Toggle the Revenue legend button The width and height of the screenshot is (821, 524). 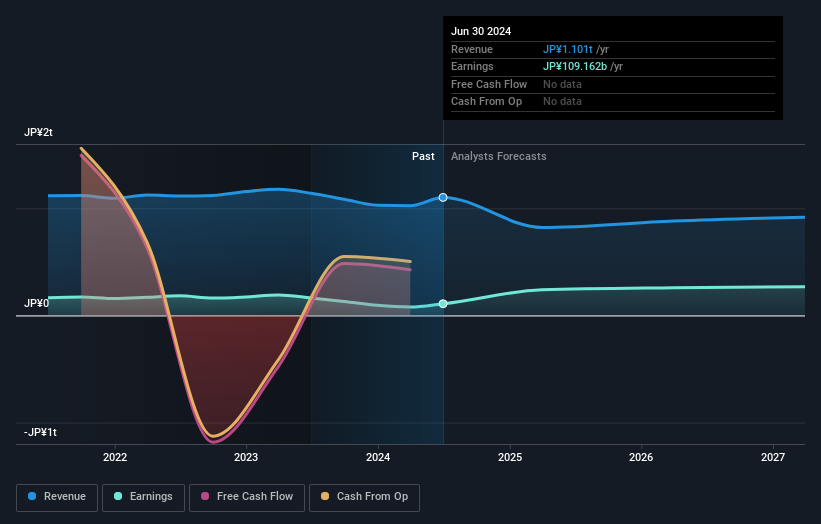pos(57,497)
